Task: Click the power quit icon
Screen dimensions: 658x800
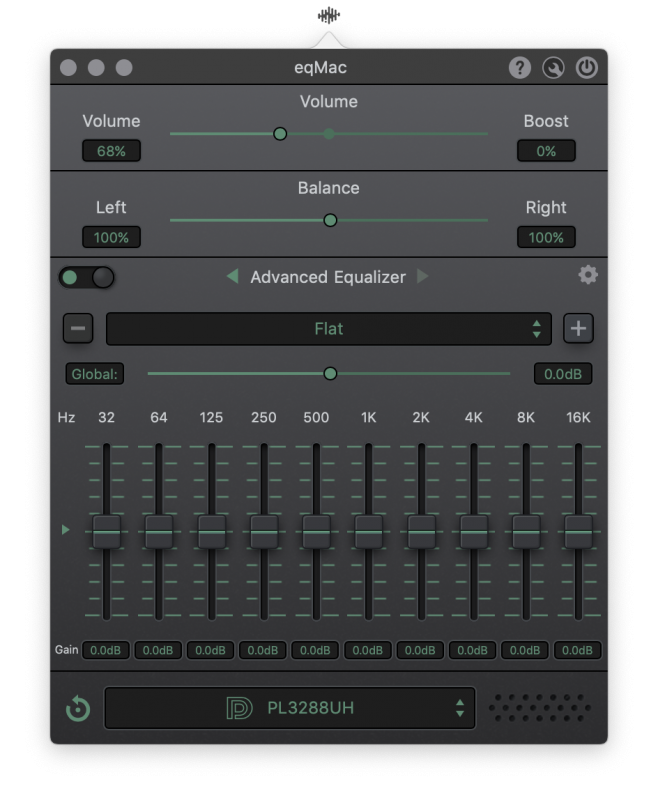Action: [x=587, y=67]
